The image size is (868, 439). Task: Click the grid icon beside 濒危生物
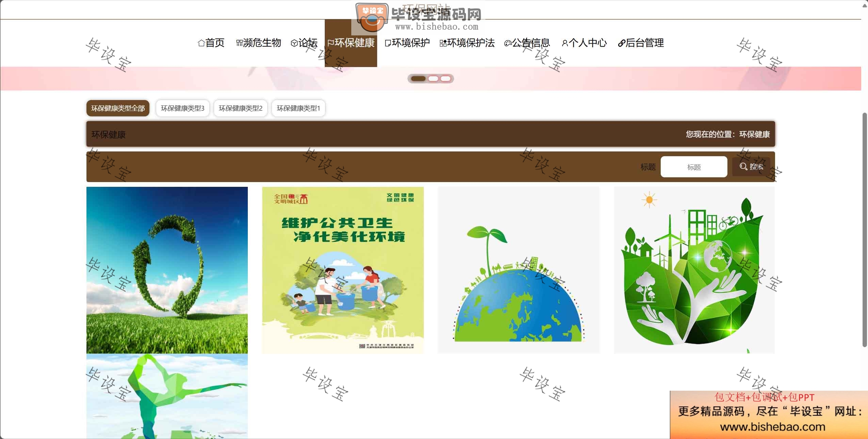pyautogui.click(x=240, y=43)
